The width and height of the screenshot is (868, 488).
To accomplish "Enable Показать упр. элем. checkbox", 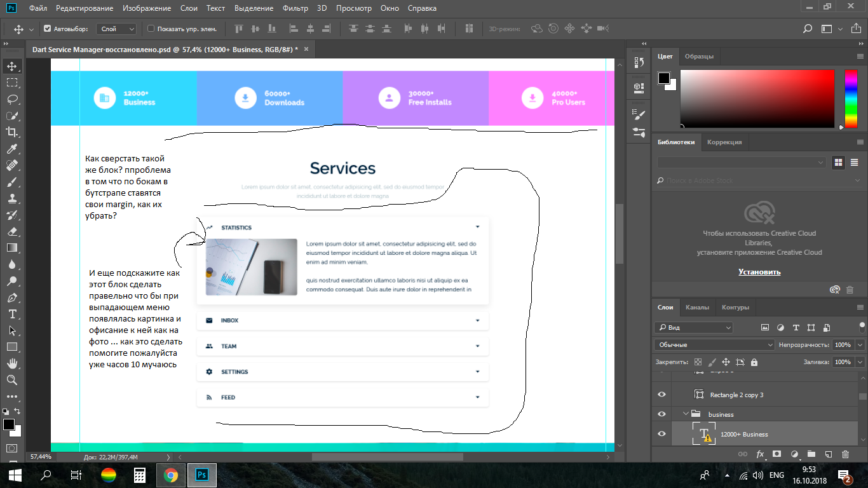I will pos(151,29).
